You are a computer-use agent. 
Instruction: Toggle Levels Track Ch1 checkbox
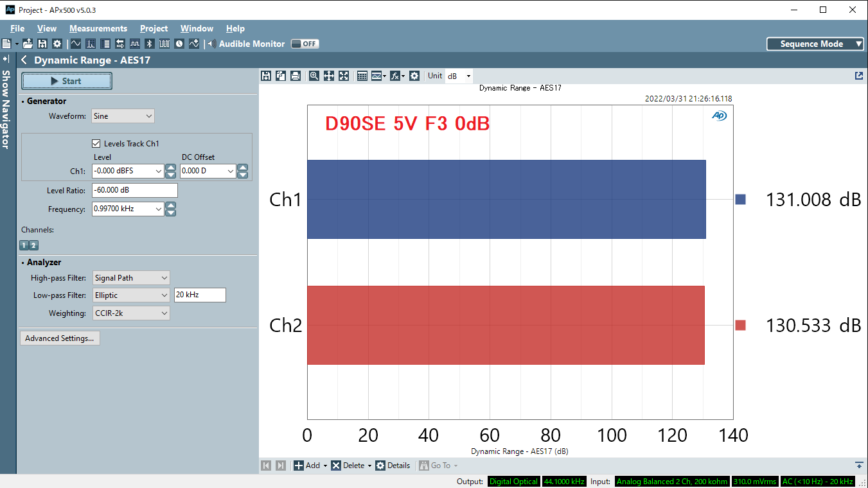click(96, 144)
